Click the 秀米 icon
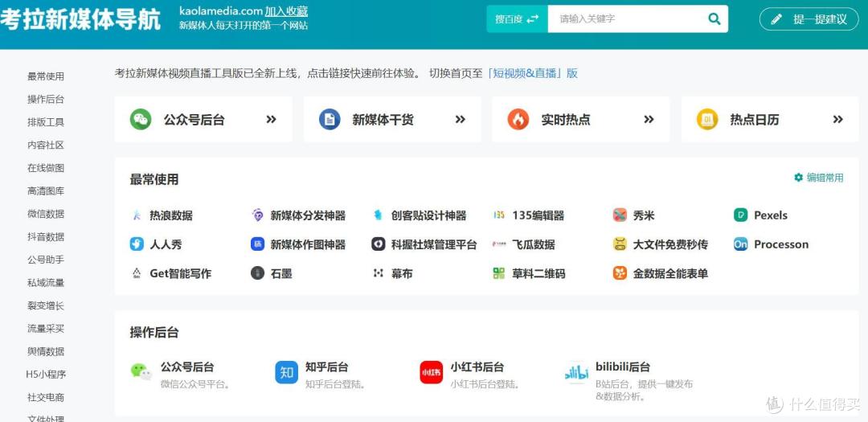Viewport: 868px width, 422px height. tap(620, 215)
